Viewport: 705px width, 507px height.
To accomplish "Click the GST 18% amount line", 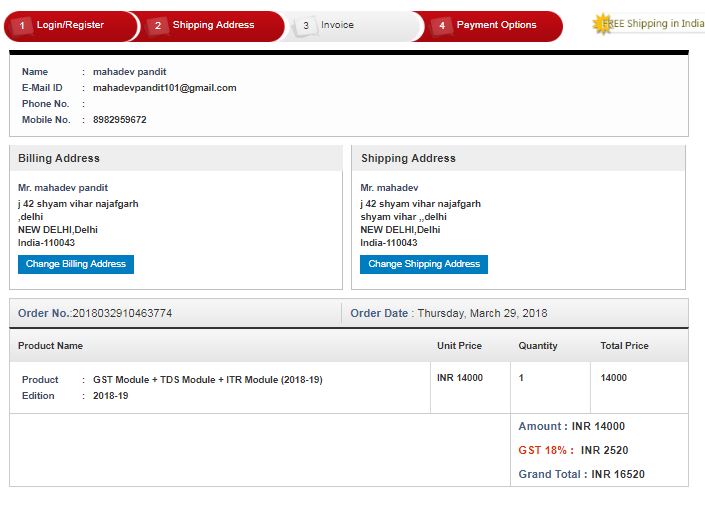I will (x=573, y=450).
